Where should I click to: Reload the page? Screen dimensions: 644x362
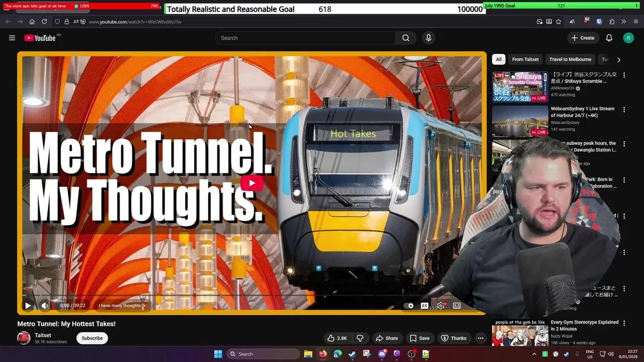[44, 22]
